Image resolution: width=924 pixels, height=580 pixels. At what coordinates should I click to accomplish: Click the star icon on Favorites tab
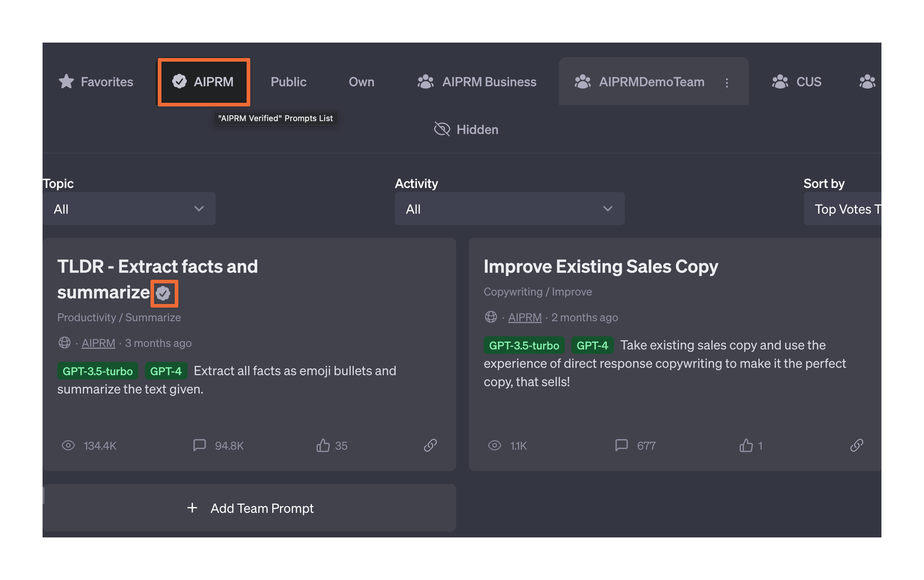click(66, 81)
